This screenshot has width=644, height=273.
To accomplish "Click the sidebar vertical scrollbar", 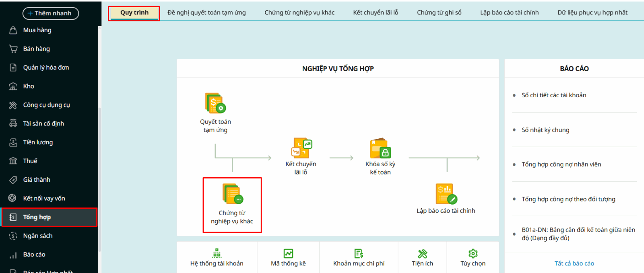I will pyautogui.click(x=99, y=177).
